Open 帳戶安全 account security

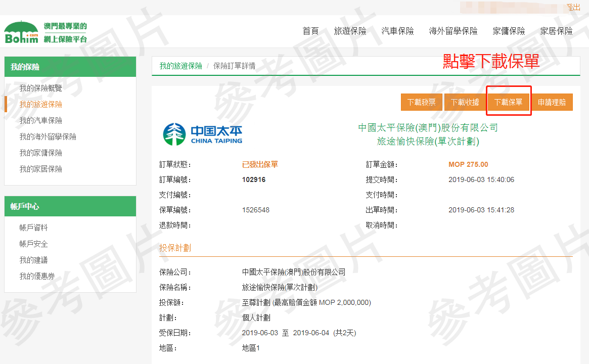tap(33, 244)
